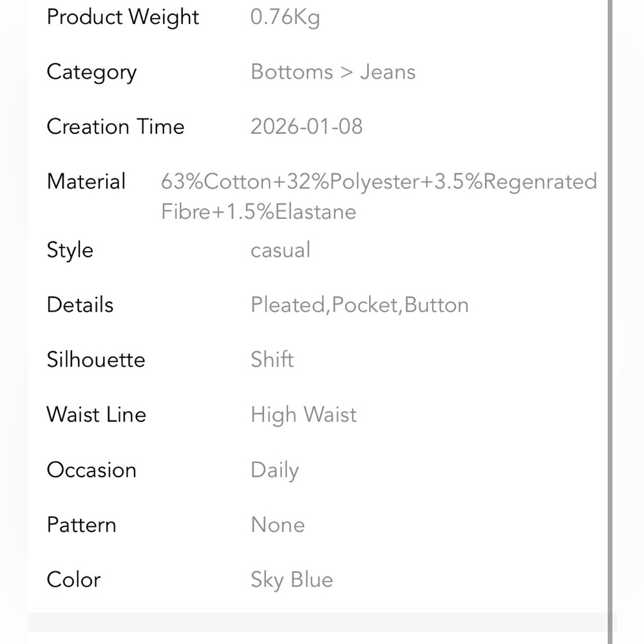Viewport: 644px width, 644px height.
Task: Click the Pattern label
Action: click(81, 525)
